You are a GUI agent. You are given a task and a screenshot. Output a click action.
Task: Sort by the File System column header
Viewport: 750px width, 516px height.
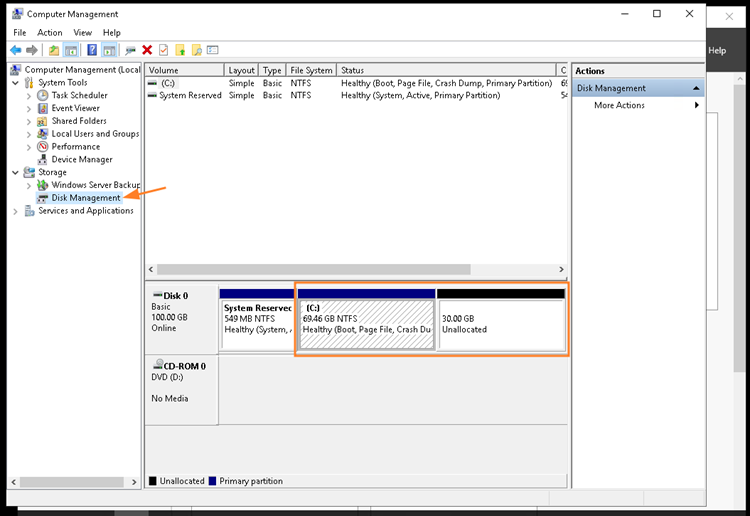pyautogui.click(x=311, y=70)
